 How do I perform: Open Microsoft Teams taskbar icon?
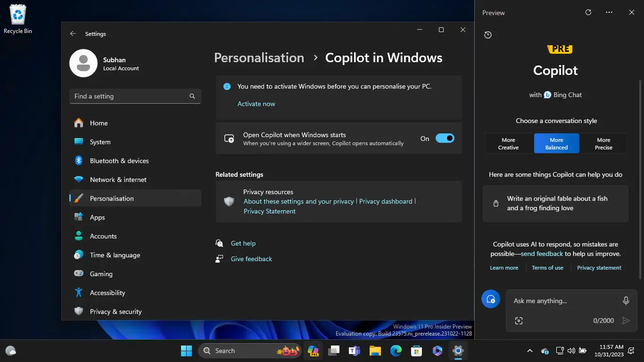(355, 351)
